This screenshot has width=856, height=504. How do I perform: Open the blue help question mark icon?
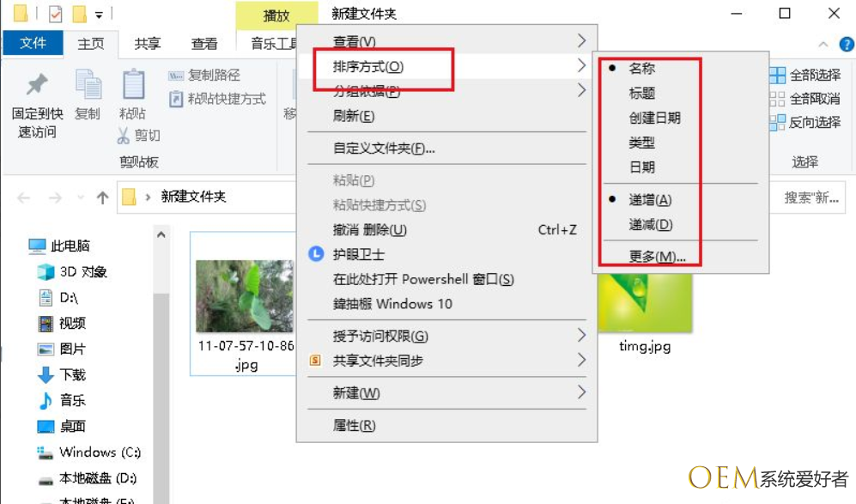click(847, 45)
